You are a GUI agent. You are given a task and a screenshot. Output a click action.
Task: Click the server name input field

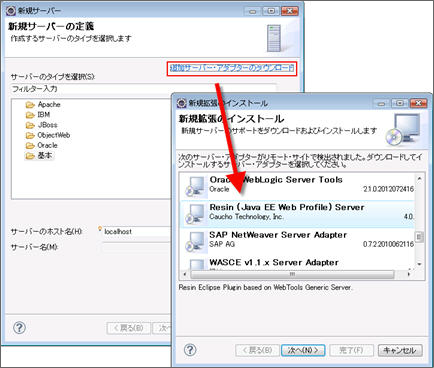(137, 247)
